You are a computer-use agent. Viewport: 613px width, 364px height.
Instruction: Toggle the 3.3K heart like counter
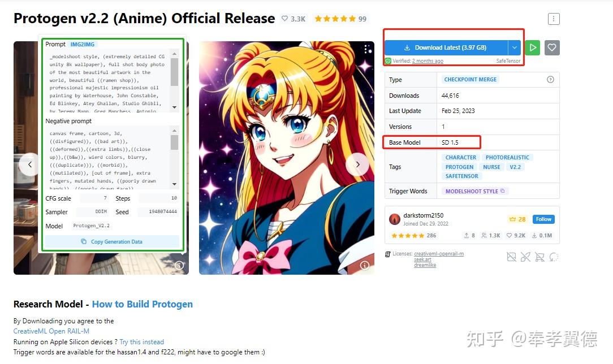(x=293, y=19)
